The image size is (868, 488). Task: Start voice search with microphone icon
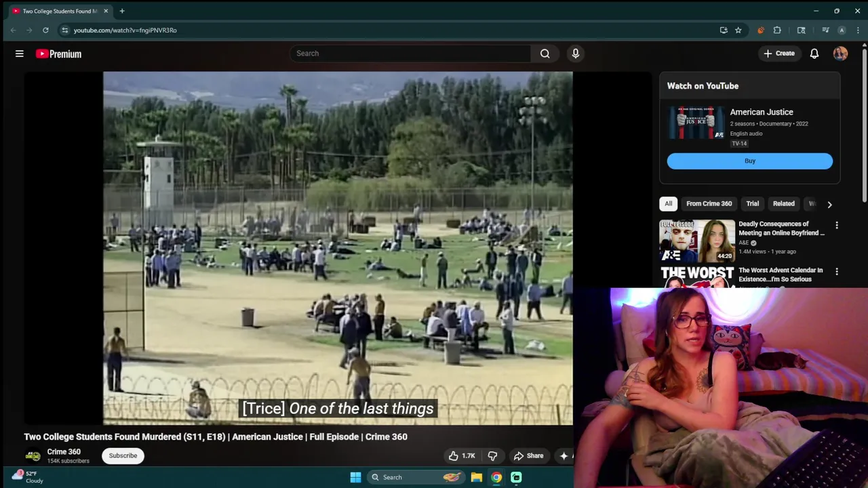tap(576, 54)
